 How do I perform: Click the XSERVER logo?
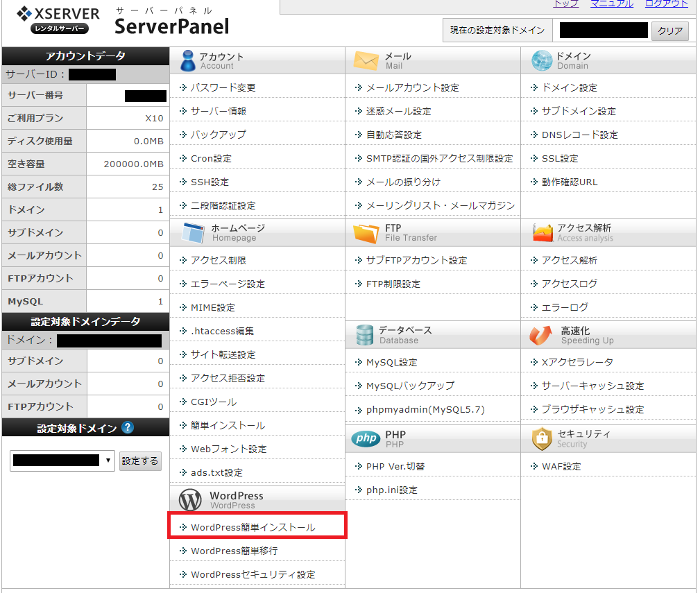tap(58, 20)
